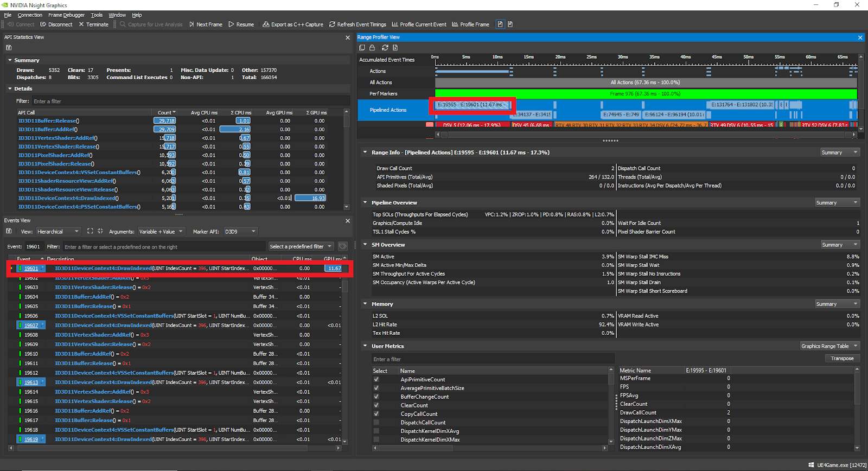Click the Connect toolbar button

[x=21, y=24]
